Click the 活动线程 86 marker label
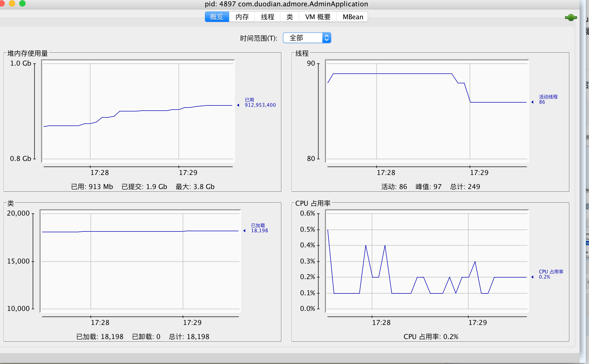Screen dimensions: 589x364 (548, 99)
